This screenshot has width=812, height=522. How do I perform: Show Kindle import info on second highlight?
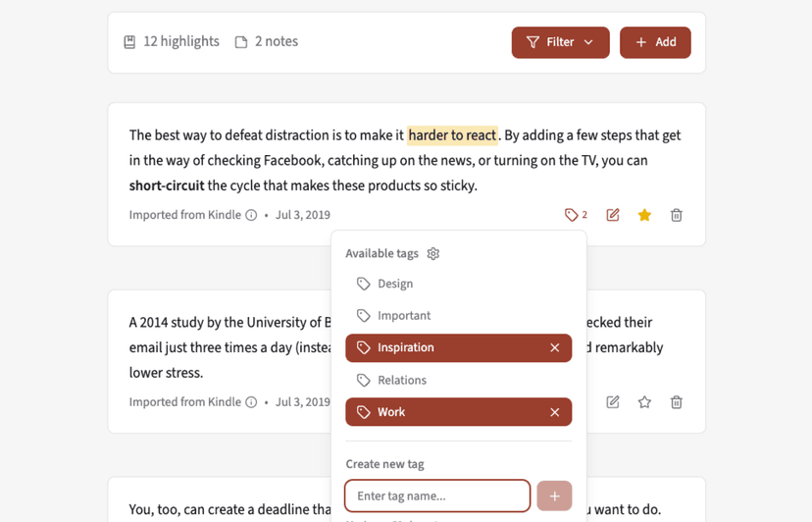click(x=251, y=402)
